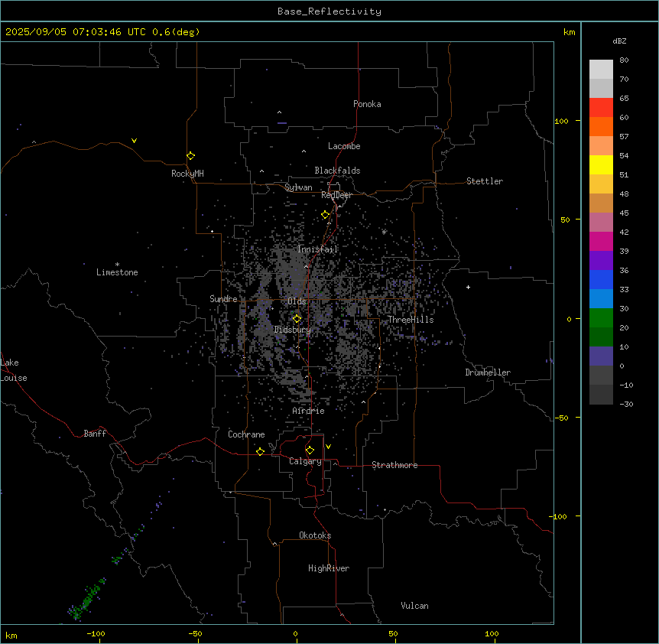The width and height of the screenshot is (659, 644).
Task: Pick the indigo 0-10 dBZ legend color
Action: (601, 356)
